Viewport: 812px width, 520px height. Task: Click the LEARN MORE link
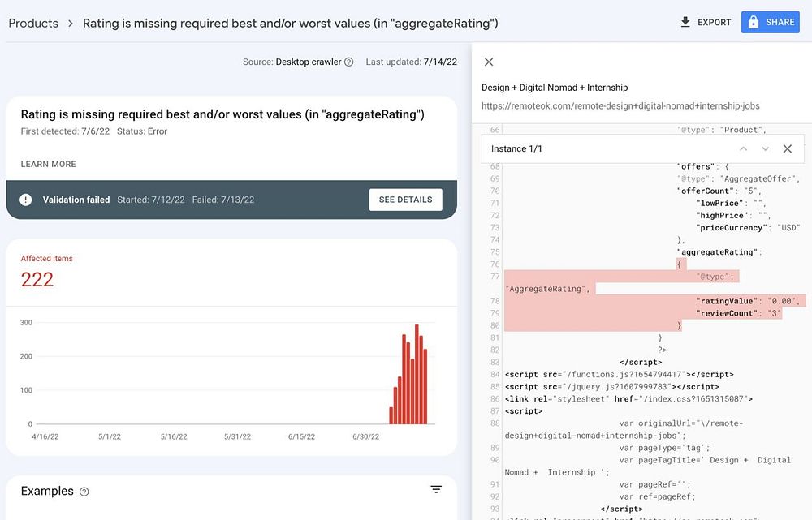point(48,164)
